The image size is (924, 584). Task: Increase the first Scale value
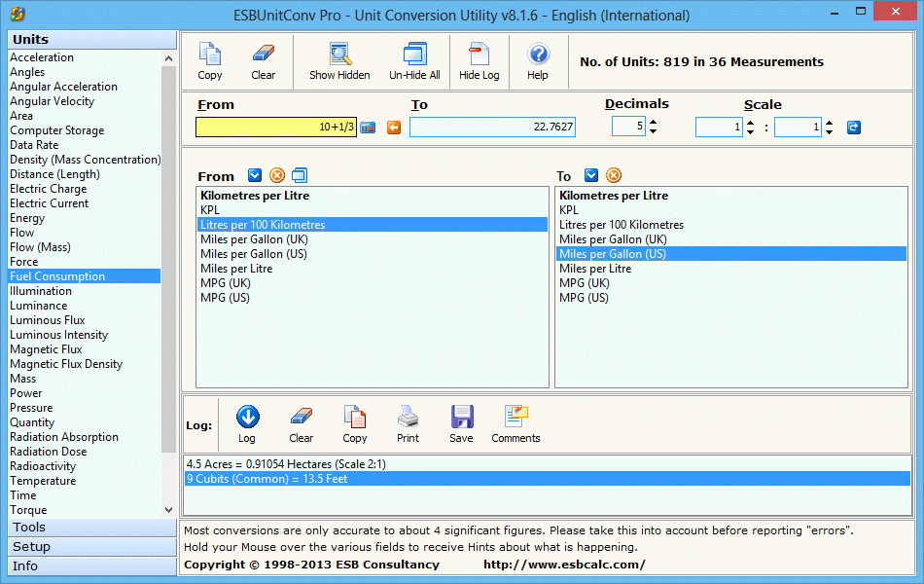click(x=750, y=124)
